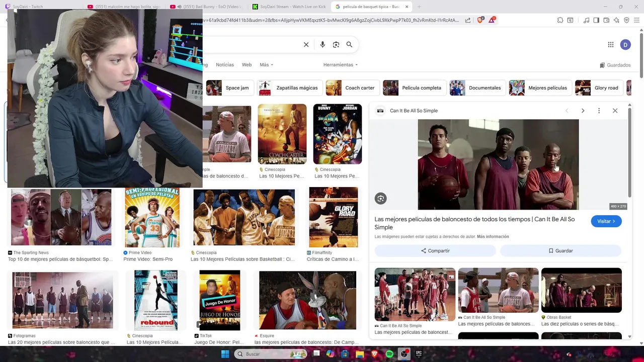Open the Guardados saved items link
This screenshot has width=644, height=362.
point(615,65)
